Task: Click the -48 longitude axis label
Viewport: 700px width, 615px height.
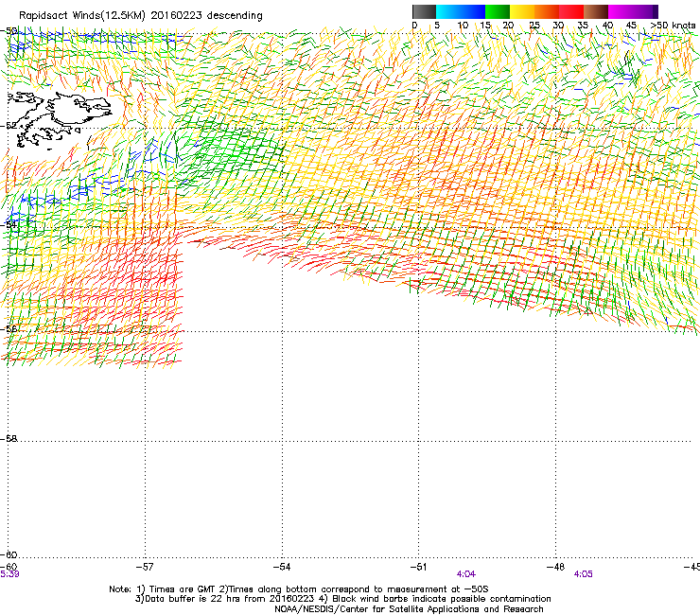Action: pos(556,567)
